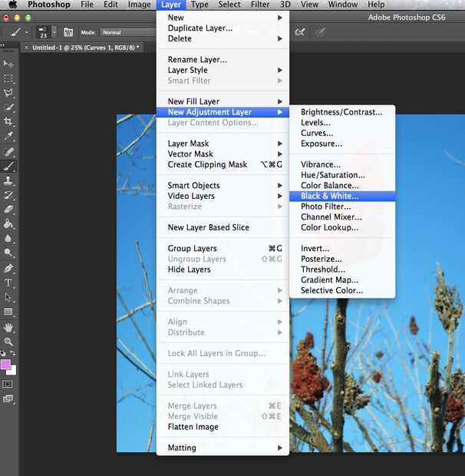The image size is (465, 476).
Task: Select the Quick Selection tool
Action: 8,107
